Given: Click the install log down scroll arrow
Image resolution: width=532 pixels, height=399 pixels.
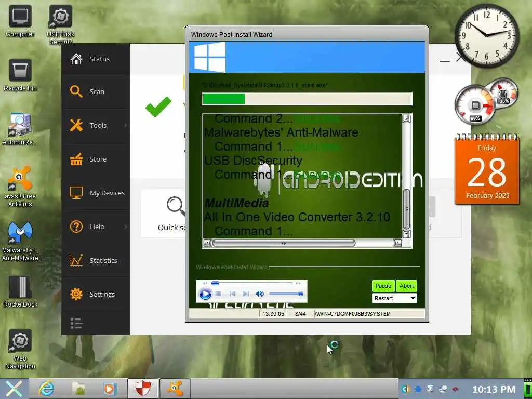Looking at the screenshot, I should click(406, 233).
